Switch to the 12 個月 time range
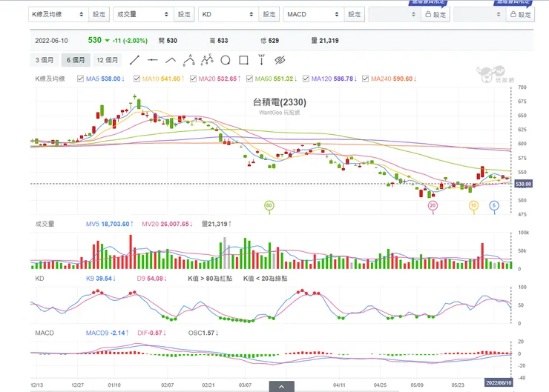 [108, 60]
